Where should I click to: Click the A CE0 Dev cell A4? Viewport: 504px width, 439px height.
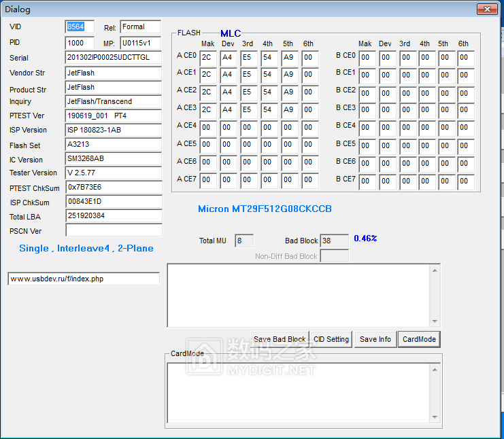tap(229, 58)
